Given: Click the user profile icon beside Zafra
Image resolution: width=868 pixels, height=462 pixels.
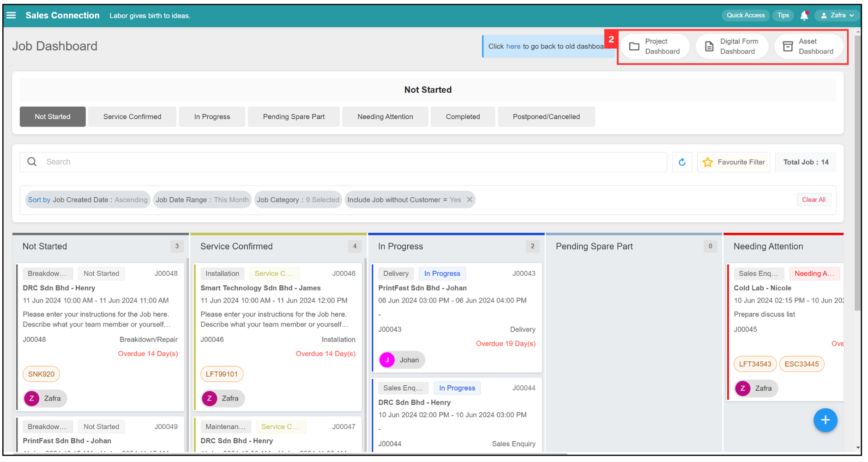Looking at the screenshot, I should pos(824,15).
